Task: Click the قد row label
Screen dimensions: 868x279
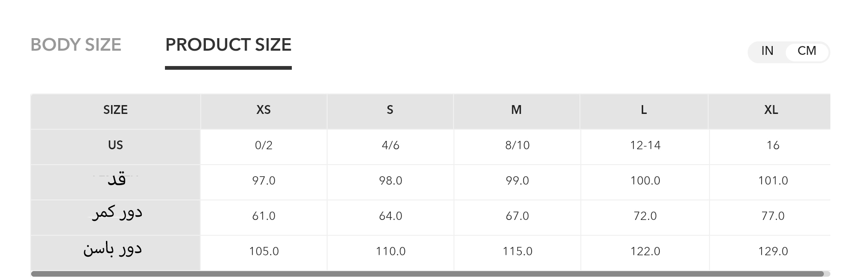Action: (116, 180)
